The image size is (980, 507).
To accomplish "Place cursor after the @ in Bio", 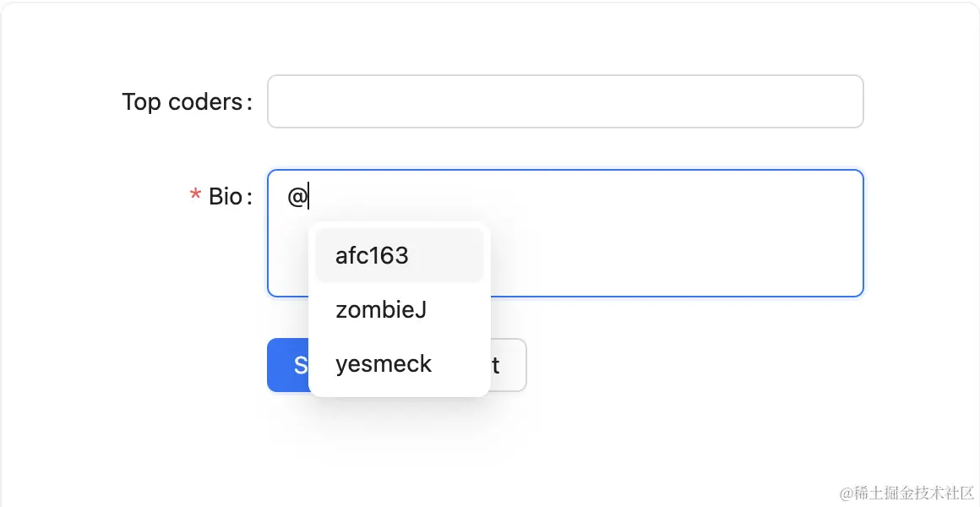I will [x=309, y=197].
